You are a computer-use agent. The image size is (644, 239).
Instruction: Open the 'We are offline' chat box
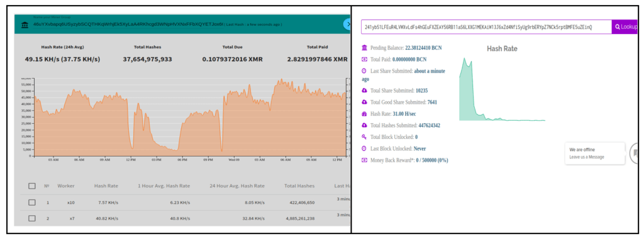595,153
